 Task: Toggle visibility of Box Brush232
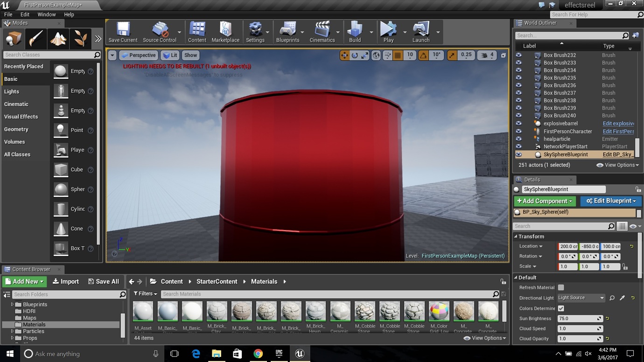pos(518,55)
